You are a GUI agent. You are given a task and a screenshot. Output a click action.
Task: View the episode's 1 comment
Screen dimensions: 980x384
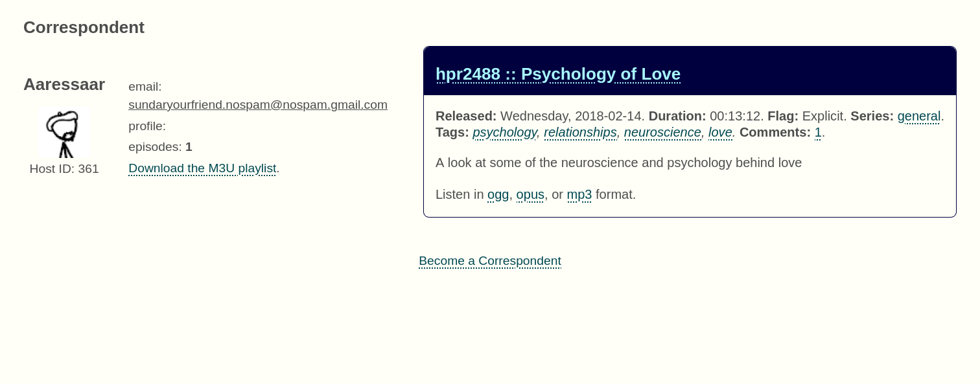tap(818, 133)
